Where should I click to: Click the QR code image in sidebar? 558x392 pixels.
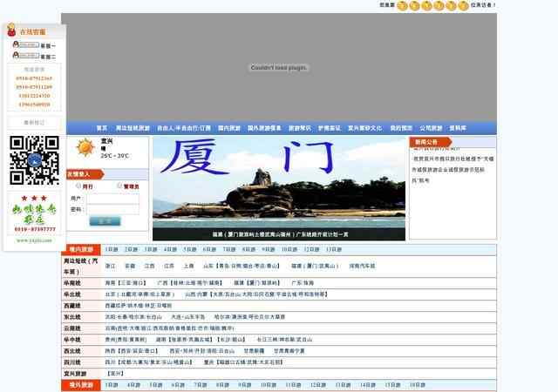coord(34,160)
